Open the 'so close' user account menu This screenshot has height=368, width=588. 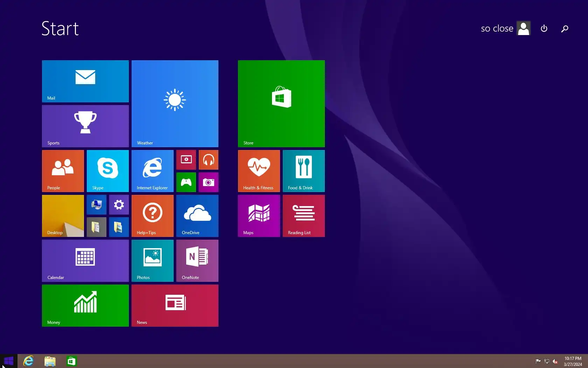(x=505, y=28)
